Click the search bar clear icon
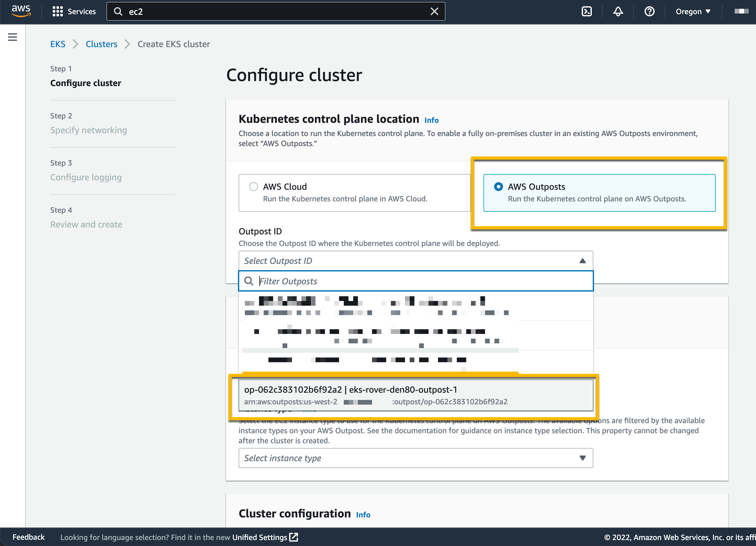The height and width of the screenshot is (546, 756). point(435,11)
